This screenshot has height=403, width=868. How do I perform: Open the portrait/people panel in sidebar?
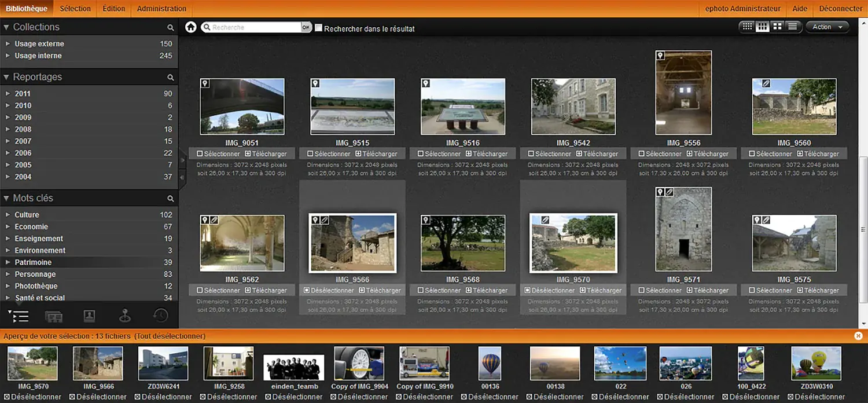tap(89, 316)
